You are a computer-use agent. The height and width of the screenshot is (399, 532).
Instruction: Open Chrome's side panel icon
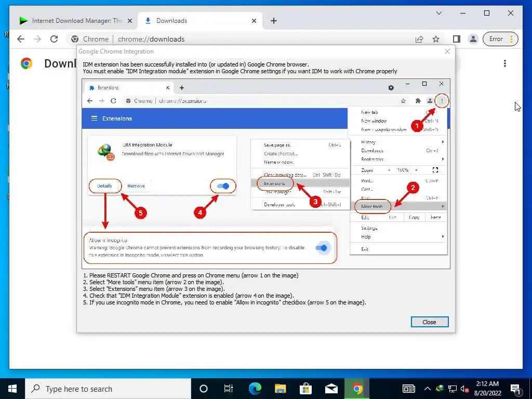tap(456, 39)
